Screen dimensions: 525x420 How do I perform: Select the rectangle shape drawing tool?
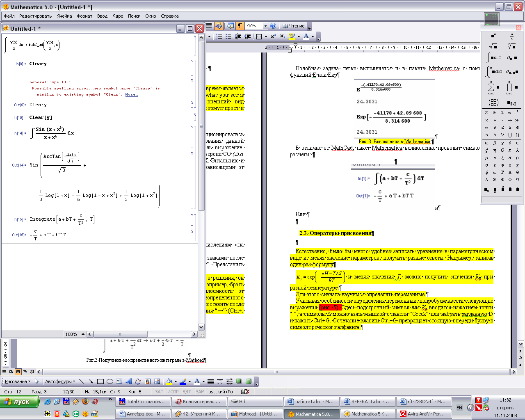[x=100, y=381]
